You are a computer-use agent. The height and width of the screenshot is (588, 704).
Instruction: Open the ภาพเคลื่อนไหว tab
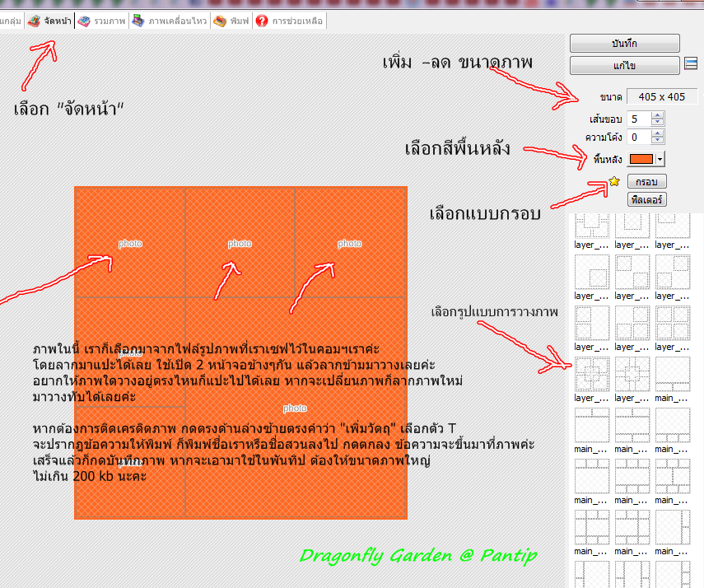click(x=170, y=21)
